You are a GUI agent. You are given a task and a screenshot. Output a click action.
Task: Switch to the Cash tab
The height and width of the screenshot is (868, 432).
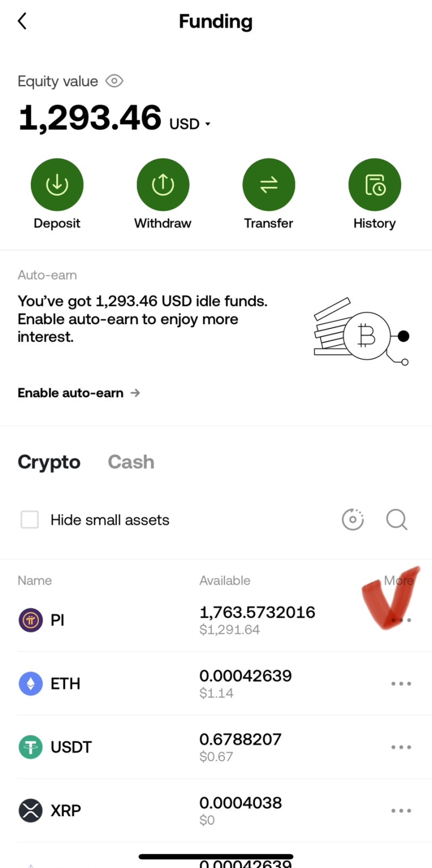(x=131, y=462)
